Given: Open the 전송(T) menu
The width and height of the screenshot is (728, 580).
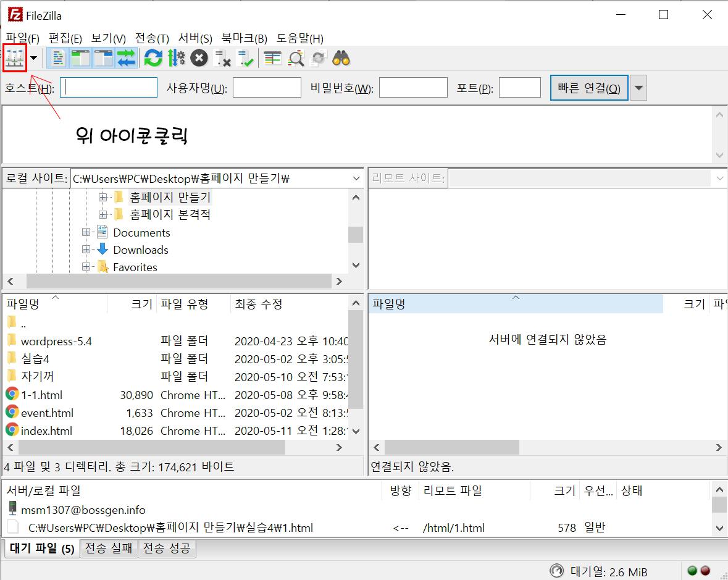Looking at the screenshot, I should tap(152, 38).
